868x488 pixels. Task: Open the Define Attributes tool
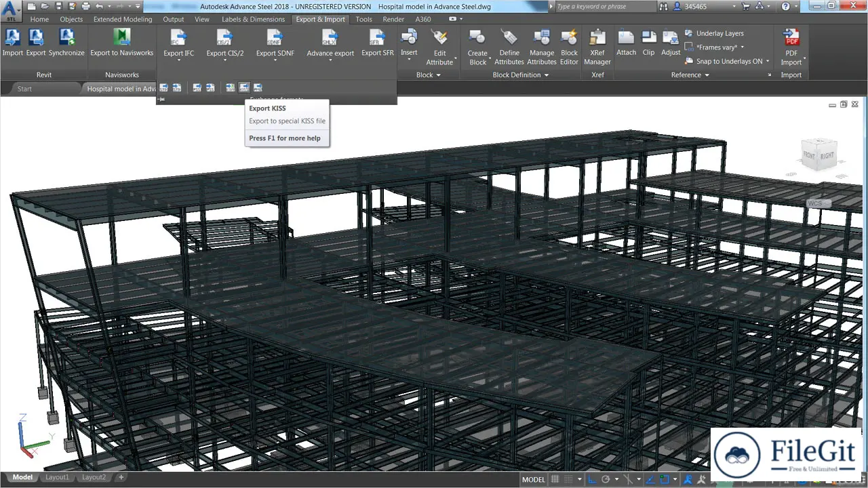(509, 47)
